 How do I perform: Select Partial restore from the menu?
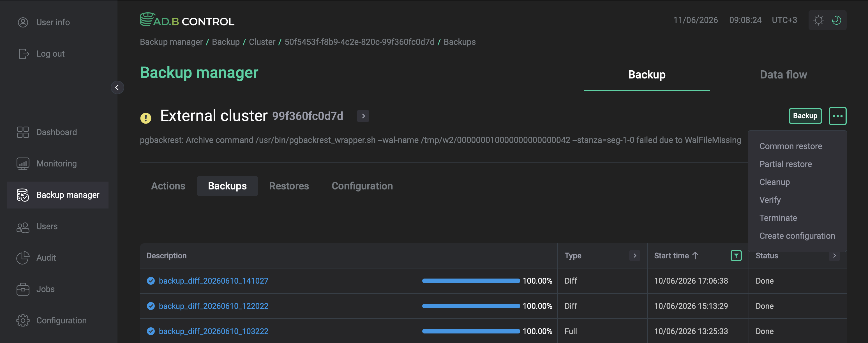[x=786, y=164]
